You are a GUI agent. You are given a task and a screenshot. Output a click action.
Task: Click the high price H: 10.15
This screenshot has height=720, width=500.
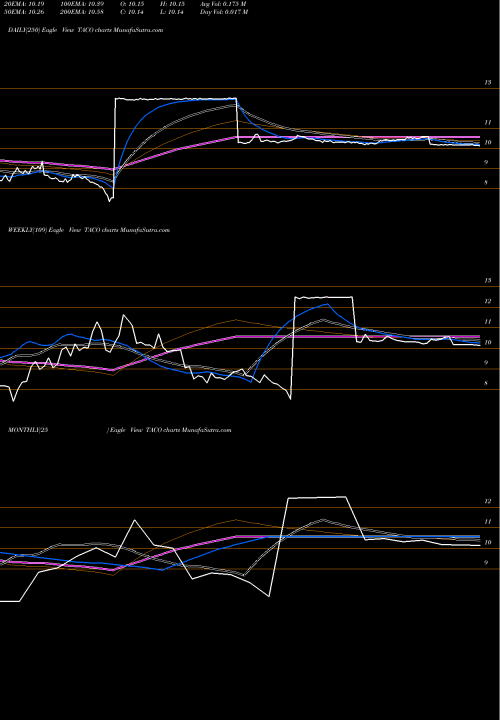(172, 4)
